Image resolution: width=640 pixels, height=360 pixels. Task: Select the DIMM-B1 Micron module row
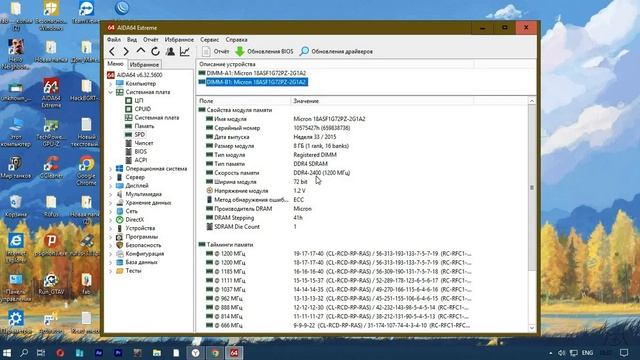point(252,82)
